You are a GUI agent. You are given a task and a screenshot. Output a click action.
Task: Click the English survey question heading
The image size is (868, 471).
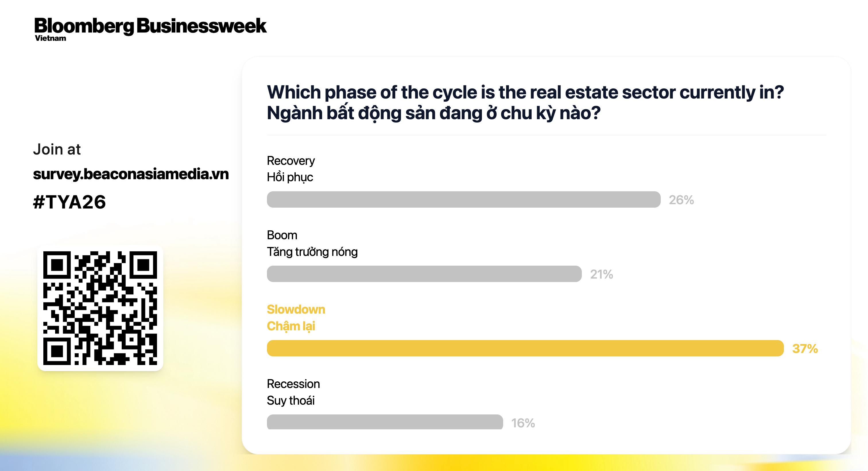(525, 92)
